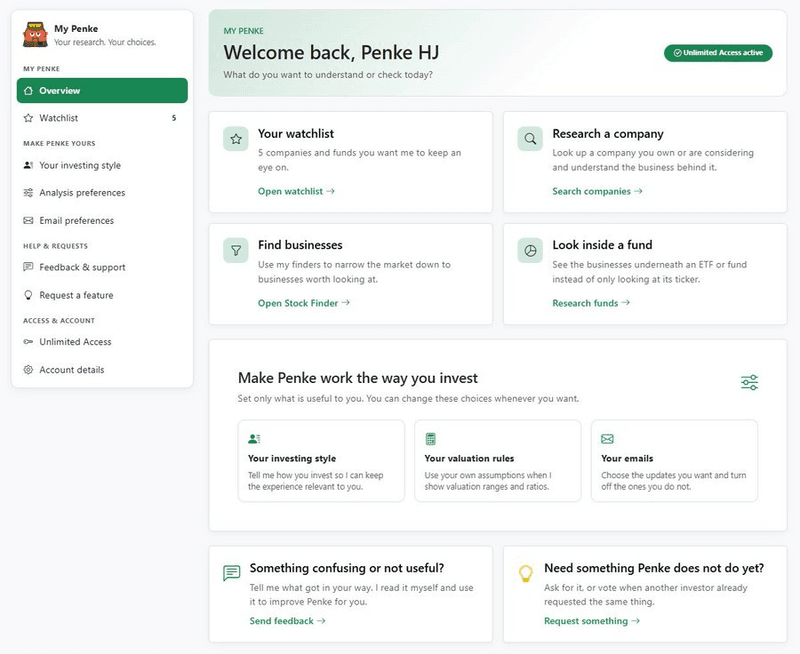Click the envelope icon next to Email preferences

pos(28,221)
